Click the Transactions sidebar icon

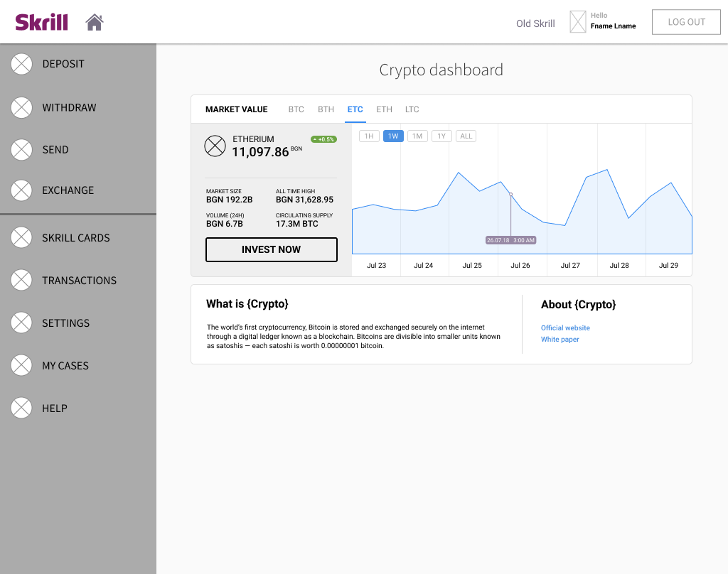(x=21, y=281)
